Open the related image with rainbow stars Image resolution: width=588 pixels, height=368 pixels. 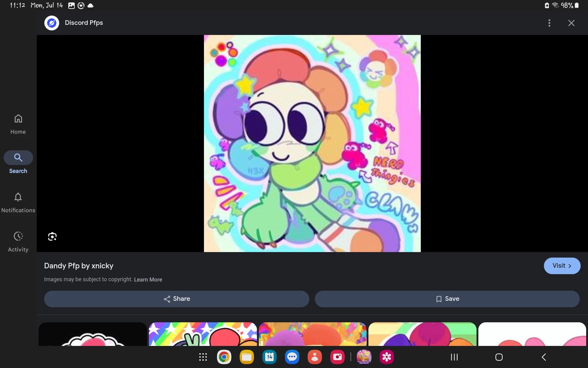[x=203, y=334]
